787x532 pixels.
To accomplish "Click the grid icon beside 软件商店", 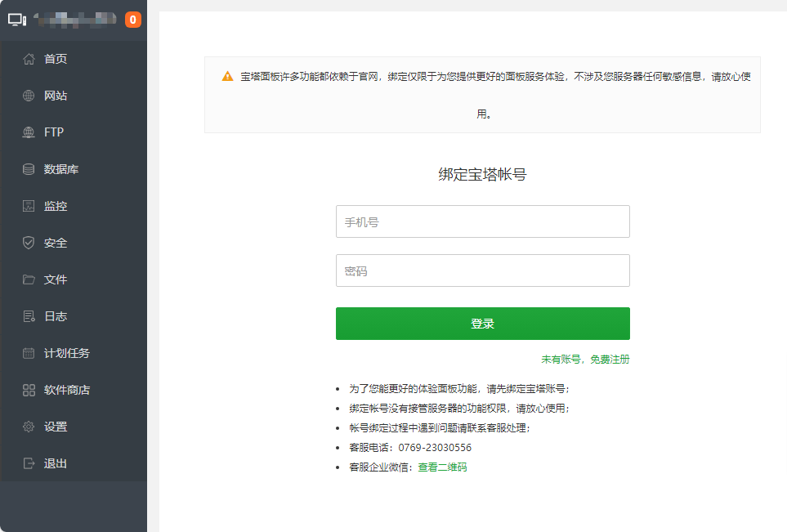I will click(x=29, y=390).
